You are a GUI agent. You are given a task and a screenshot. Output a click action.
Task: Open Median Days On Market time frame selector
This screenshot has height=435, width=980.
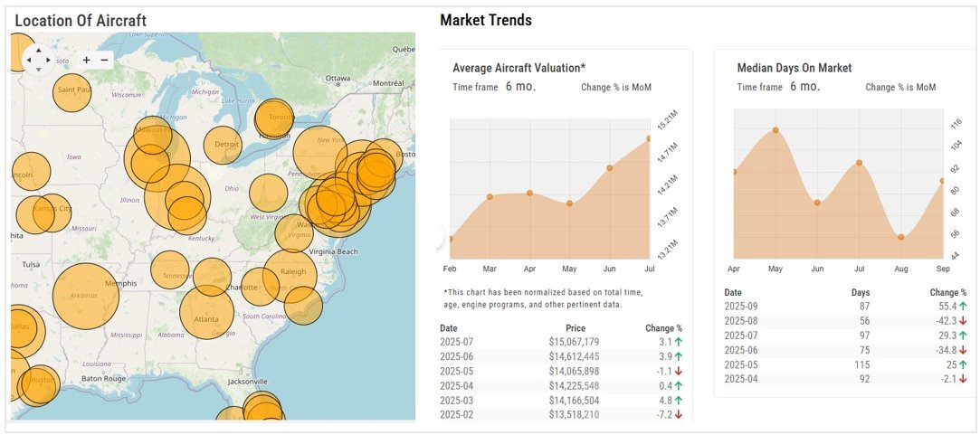click(804, 87)
